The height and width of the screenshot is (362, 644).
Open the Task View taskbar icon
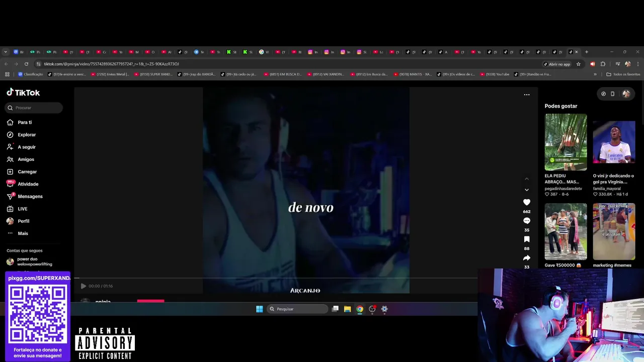[x=335, y=309]
